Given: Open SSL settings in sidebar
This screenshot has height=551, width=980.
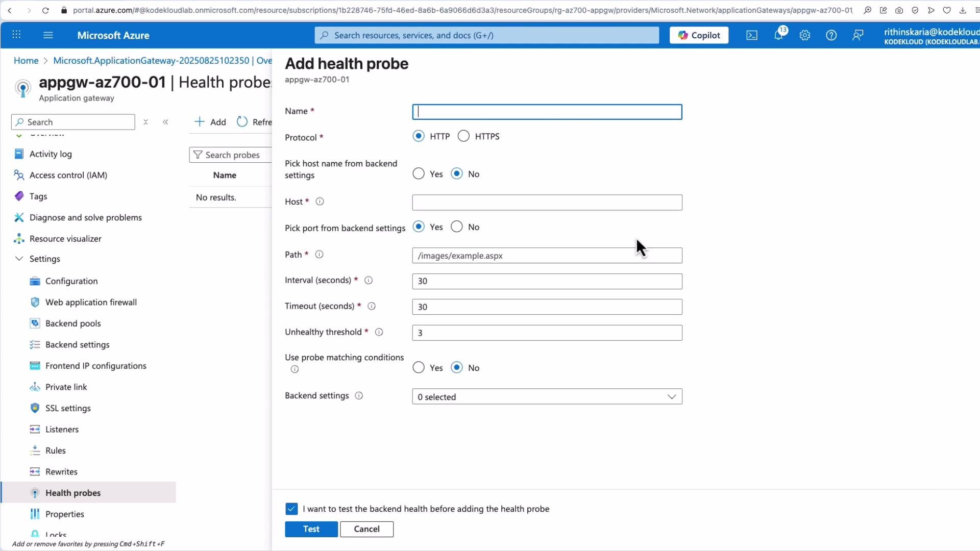Looking at the screenshot, I should 68,408.
